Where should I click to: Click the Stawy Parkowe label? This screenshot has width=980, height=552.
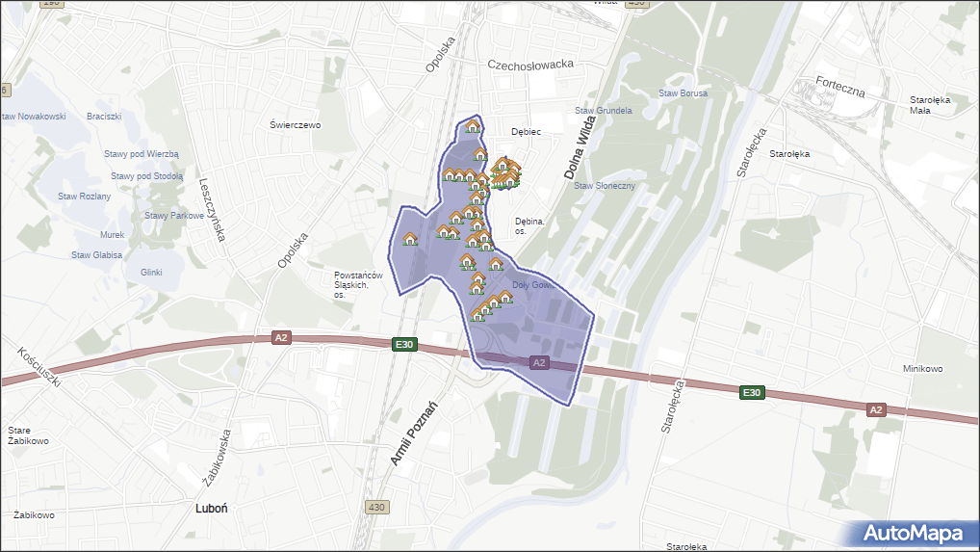click(x=174, y=216)
